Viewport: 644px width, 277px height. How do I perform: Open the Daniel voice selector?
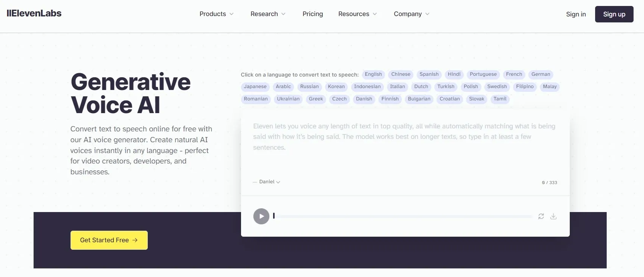tap(269, 182)
